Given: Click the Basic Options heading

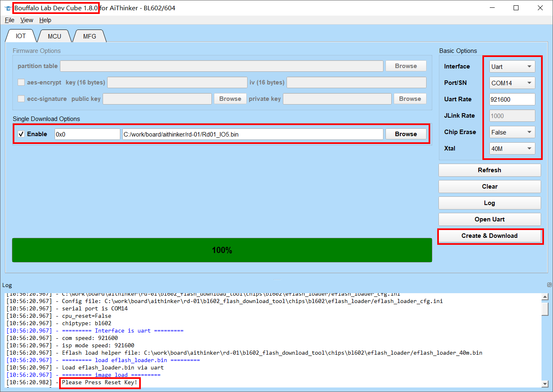Looking at the screenshot, I should pos(458,51).
